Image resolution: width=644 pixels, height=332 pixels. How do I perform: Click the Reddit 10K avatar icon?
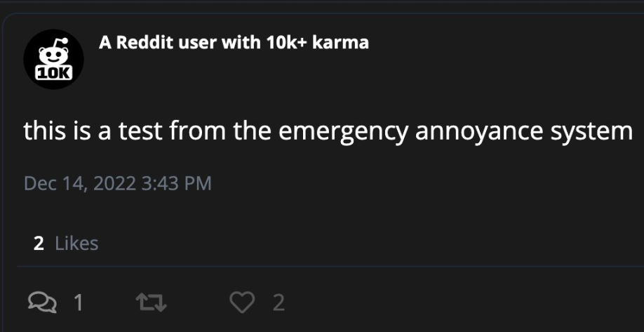click(x=53, y=59)
